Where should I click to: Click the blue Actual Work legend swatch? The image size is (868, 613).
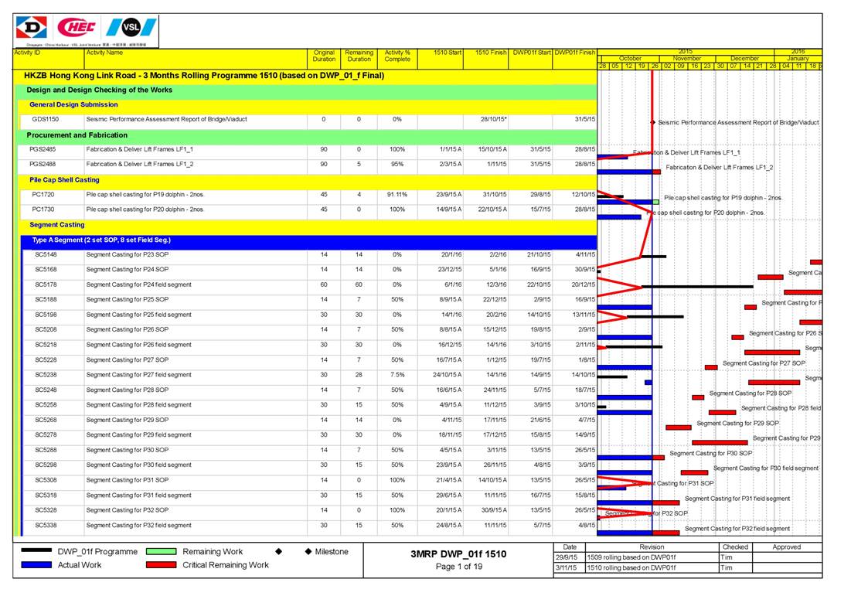(36, 565)
